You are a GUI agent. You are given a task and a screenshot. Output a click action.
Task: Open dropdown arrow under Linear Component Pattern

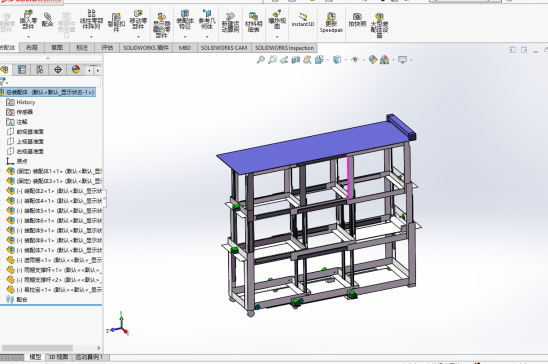pos(91,37)
